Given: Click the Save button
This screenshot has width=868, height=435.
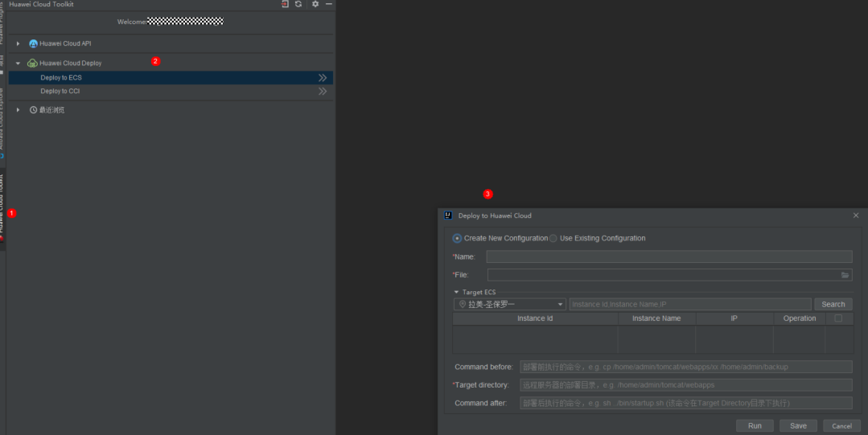Looking at the screenshot, I should 798,425.
